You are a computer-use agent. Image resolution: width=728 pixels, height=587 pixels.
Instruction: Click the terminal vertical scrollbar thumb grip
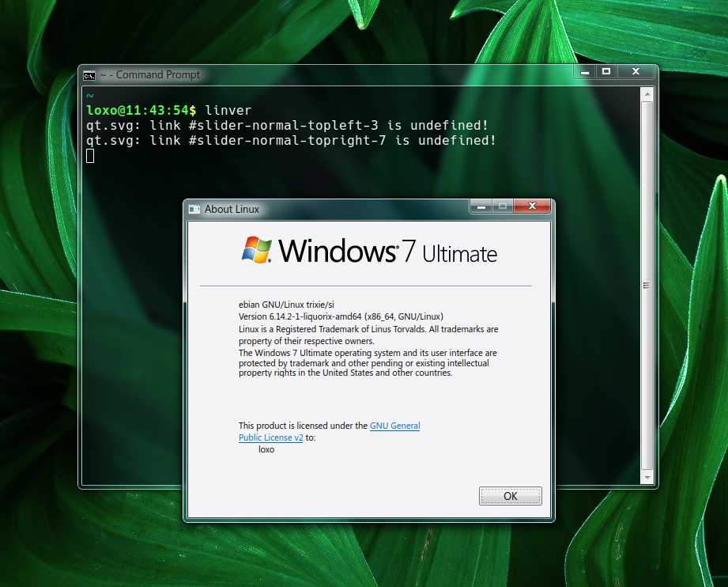point(647,286)
